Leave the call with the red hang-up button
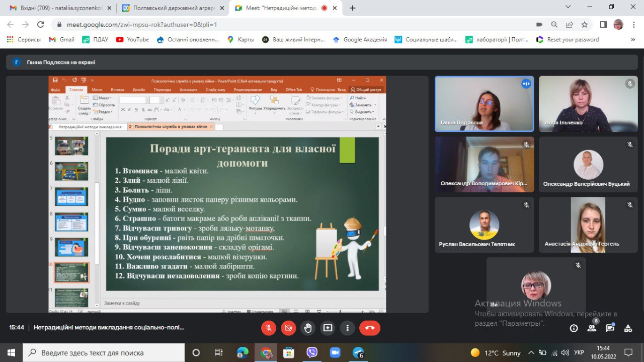 tap(370, 328)
